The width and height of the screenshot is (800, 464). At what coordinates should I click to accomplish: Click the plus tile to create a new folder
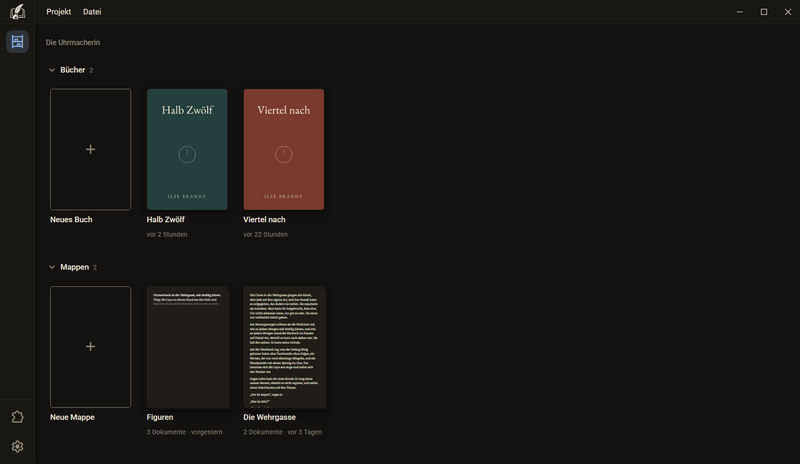90,347
